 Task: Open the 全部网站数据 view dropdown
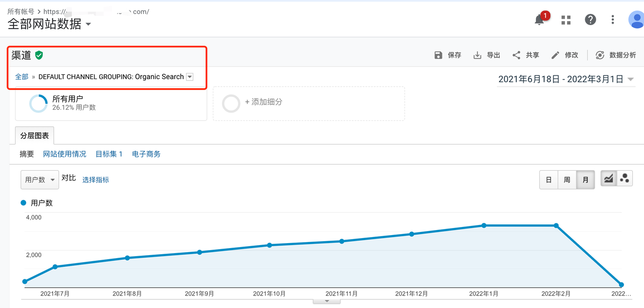pos(49,24)
